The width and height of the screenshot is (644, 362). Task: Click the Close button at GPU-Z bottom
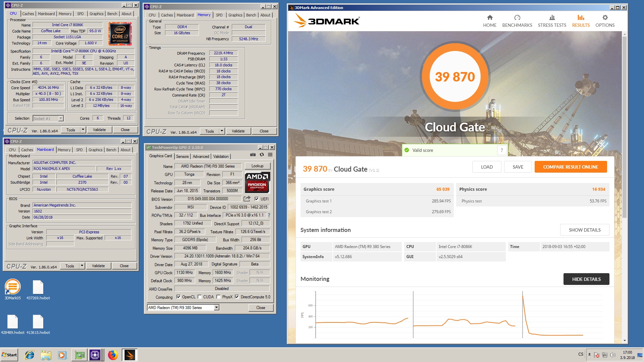tap(261, 308)
